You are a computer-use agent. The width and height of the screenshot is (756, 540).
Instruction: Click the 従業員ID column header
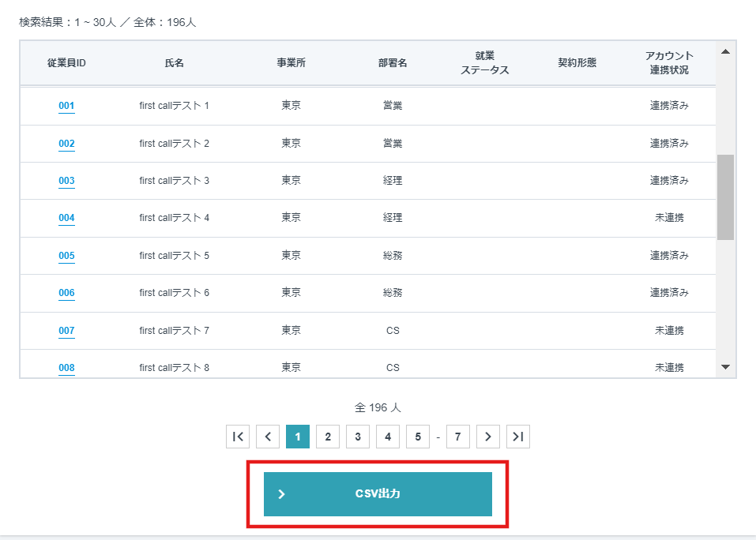(x=66, y=63)
